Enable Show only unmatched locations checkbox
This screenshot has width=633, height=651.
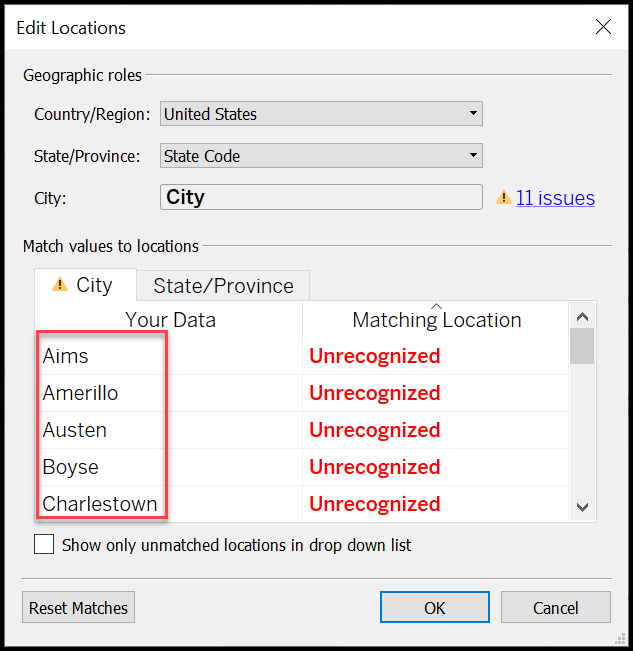pos(44,545)
